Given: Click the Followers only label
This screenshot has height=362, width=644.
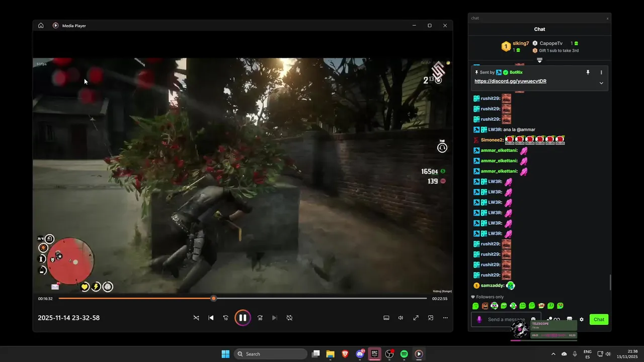Looking at the screenshot, I should click(490, 297).
